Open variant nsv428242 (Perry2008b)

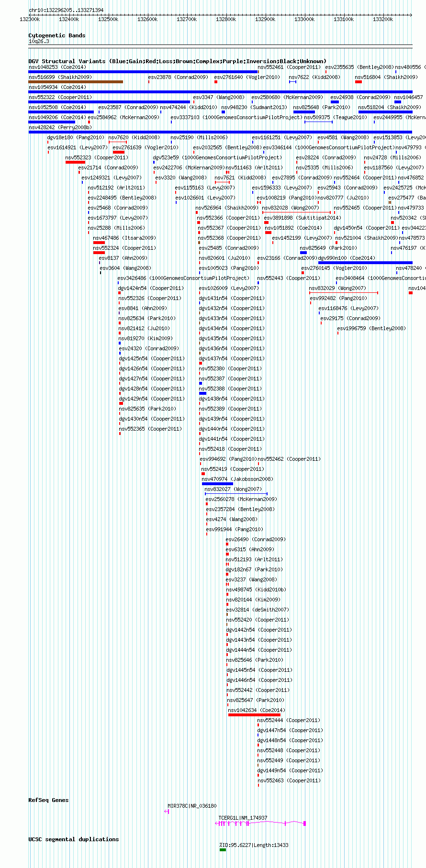pos(60,127)
